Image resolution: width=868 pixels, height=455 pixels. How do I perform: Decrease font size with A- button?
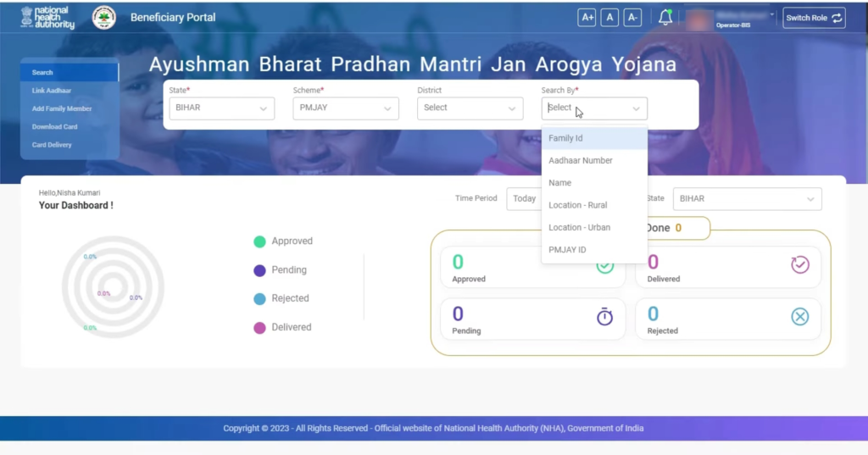(632, 18)
